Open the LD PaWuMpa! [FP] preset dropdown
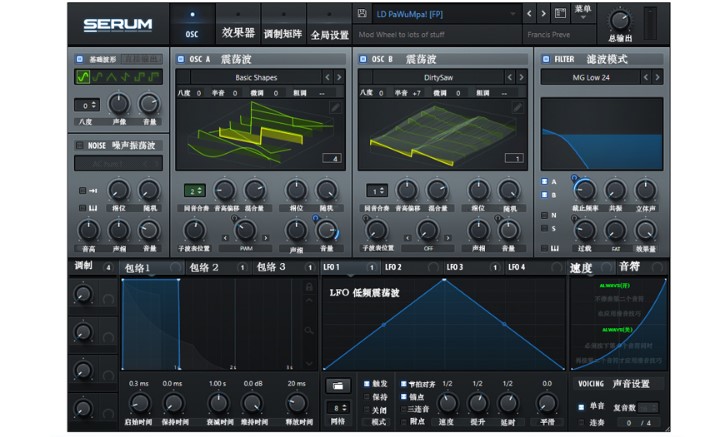708x437 pixels. click(445, 14)
